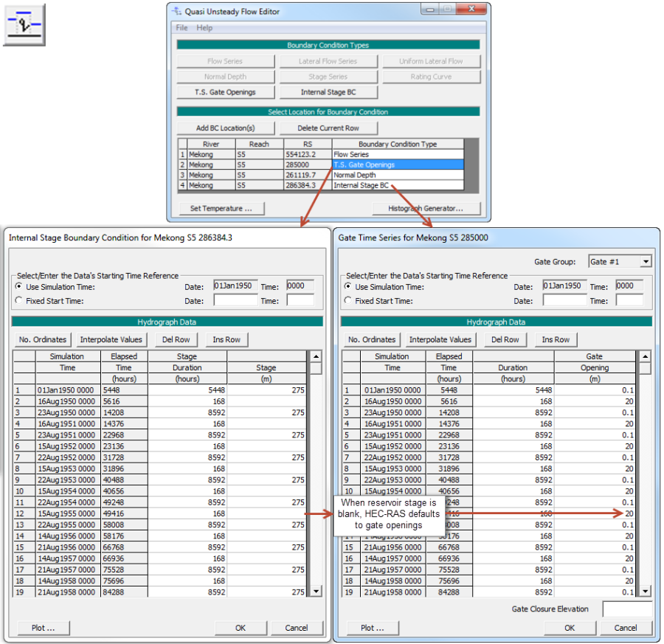Select the T.S. Gate Openings table row

tap(397, 165)
